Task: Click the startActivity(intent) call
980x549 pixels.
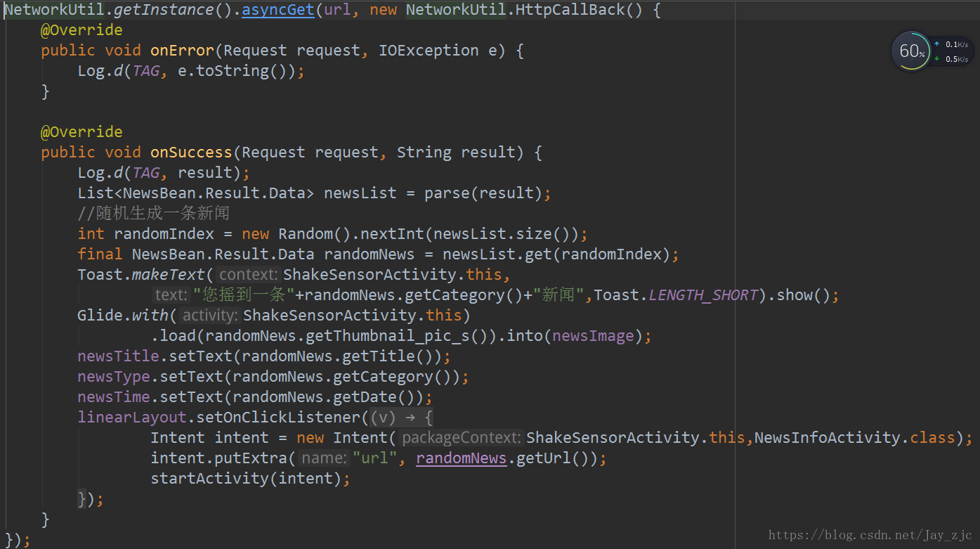Action: tap(246, 479)
